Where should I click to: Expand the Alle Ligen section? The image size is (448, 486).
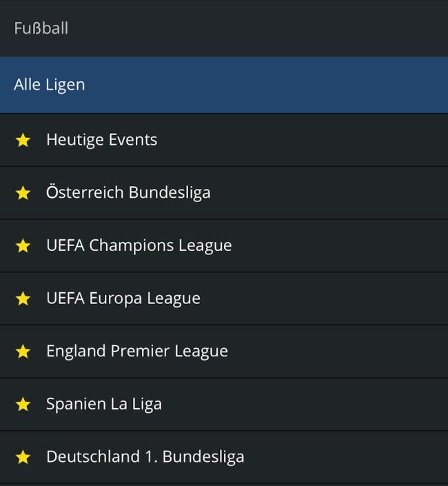[224, 85]
